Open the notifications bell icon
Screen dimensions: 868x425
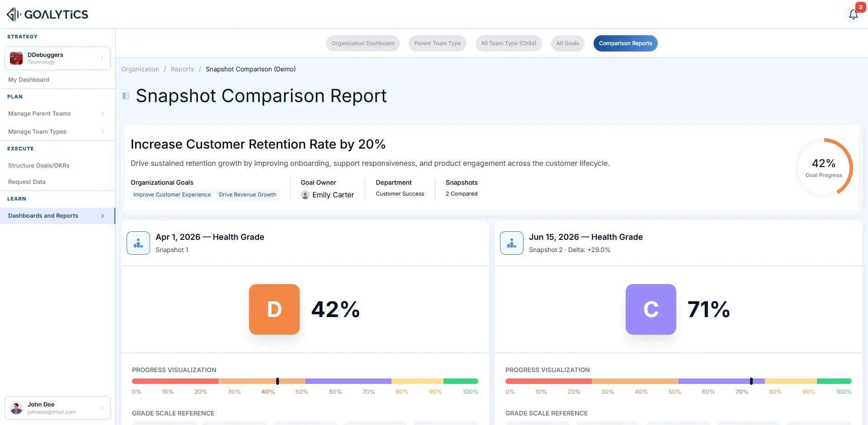(x=853, y=14)
